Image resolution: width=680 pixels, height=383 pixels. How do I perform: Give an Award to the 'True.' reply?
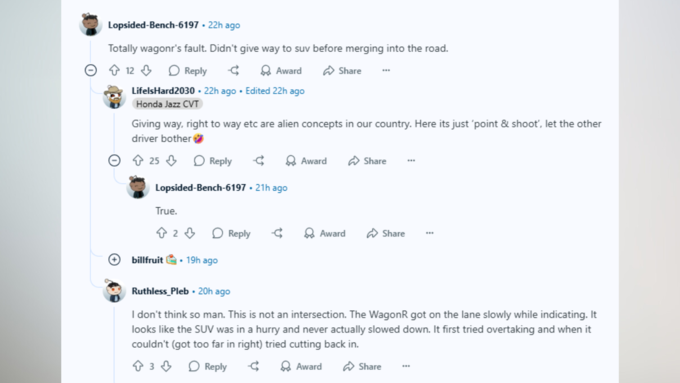[324, 233]
